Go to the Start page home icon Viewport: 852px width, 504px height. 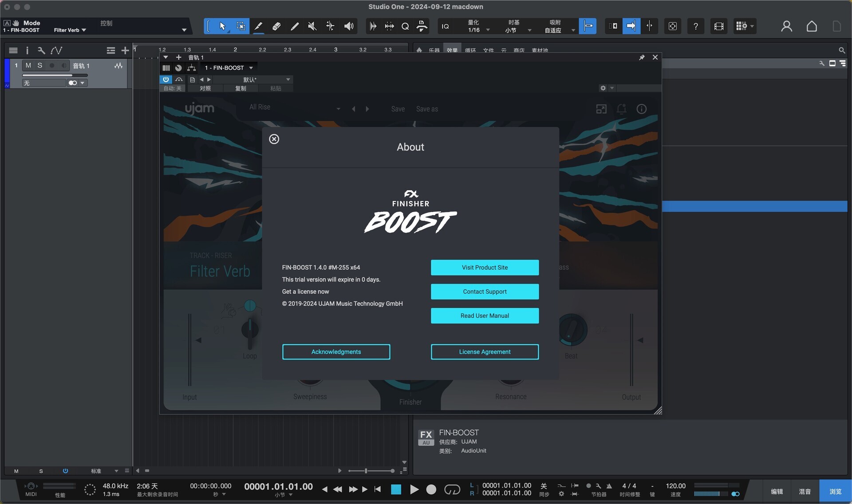(x=812, y=26)
